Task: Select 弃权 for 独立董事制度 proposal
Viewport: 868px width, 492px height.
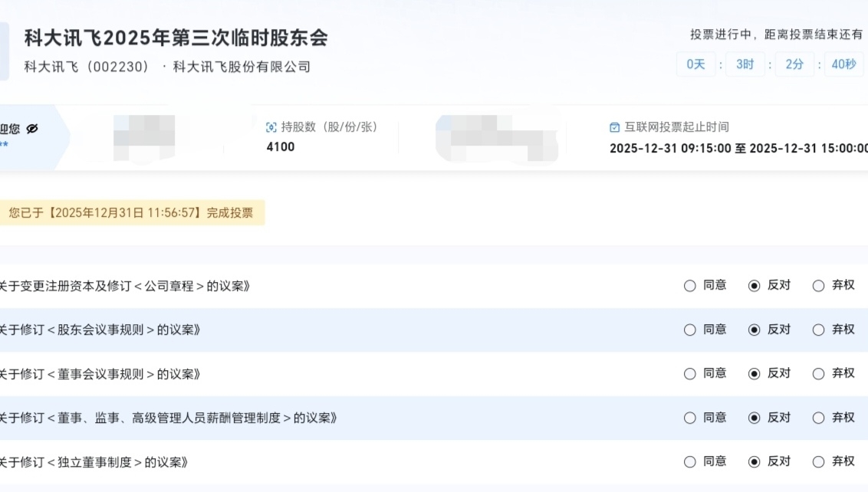Action: tap(818, 461)
